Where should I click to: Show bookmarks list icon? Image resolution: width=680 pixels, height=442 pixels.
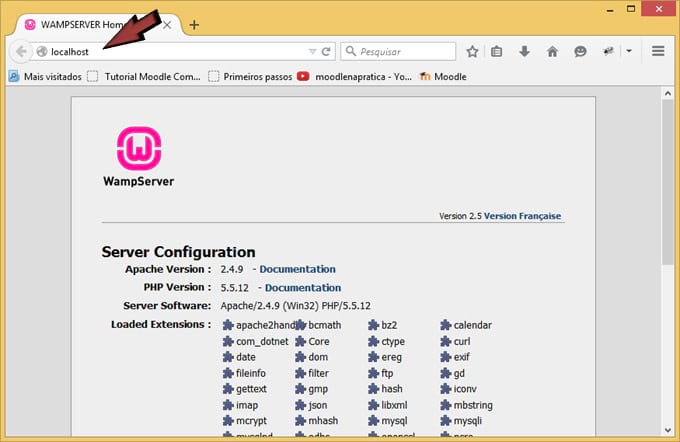click(x=497, y=52)
